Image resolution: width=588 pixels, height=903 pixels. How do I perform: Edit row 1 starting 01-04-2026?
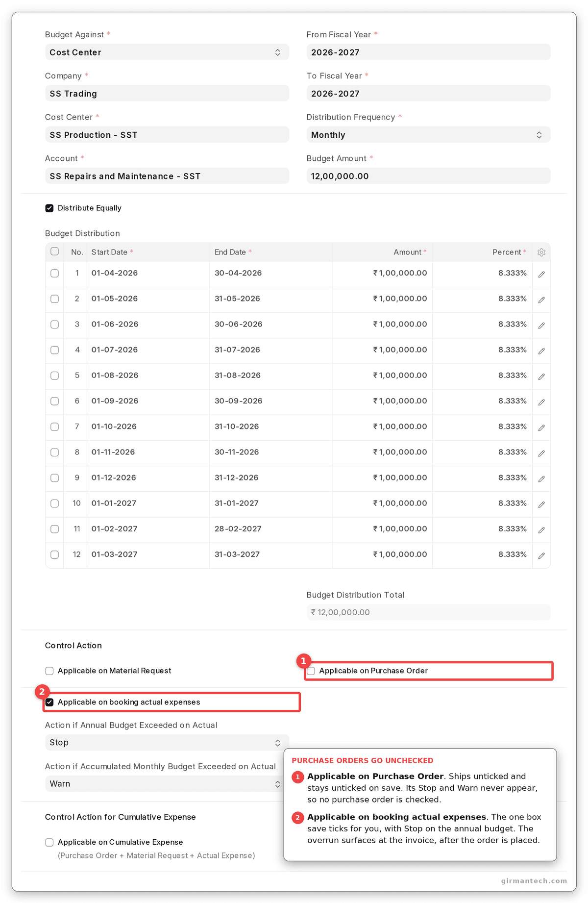541,275
